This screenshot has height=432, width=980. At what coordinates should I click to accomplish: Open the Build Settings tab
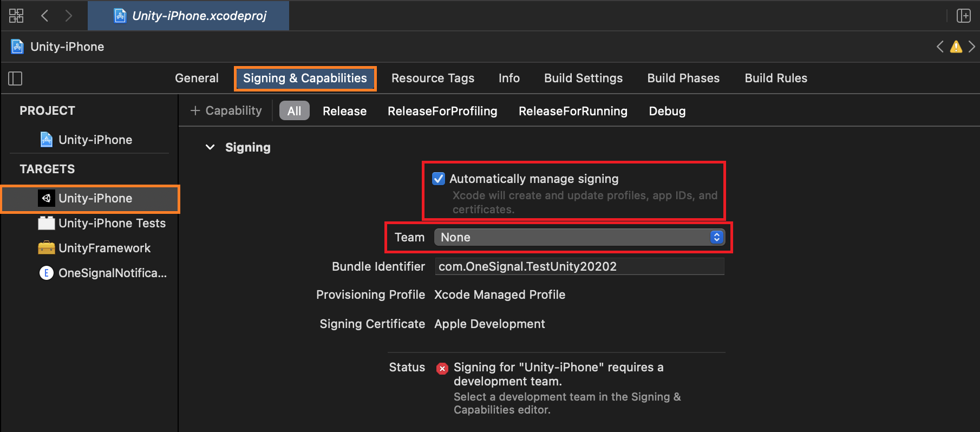[x=583, y=78]
